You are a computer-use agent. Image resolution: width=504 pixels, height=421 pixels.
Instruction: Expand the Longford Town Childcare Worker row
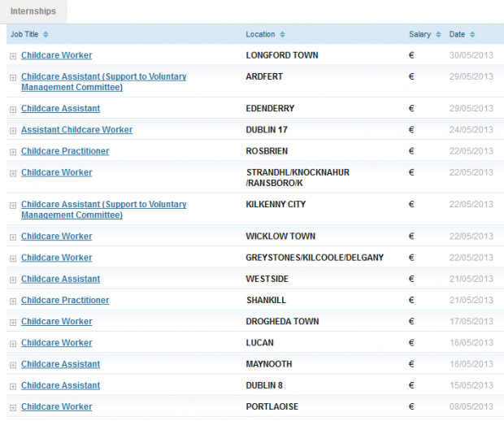(13, 56)
